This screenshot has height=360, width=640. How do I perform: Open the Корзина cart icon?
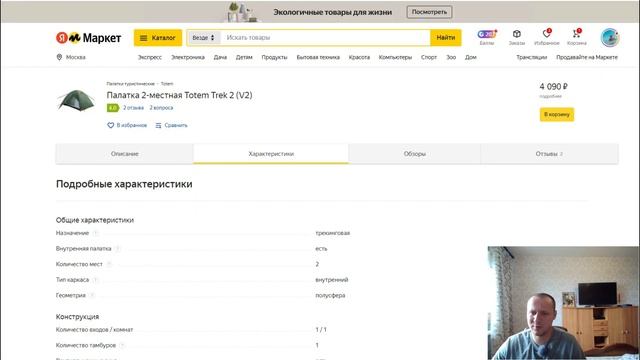tap(577, 37)
